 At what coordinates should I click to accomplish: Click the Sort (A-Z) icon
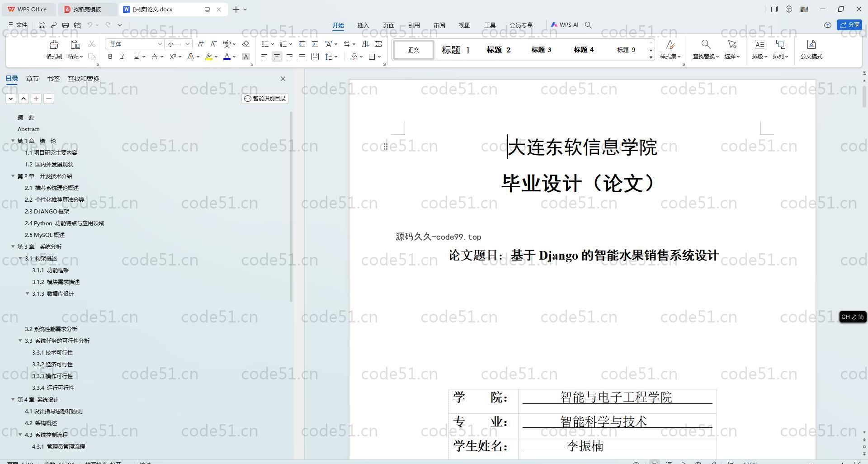[x=366, y=44]
